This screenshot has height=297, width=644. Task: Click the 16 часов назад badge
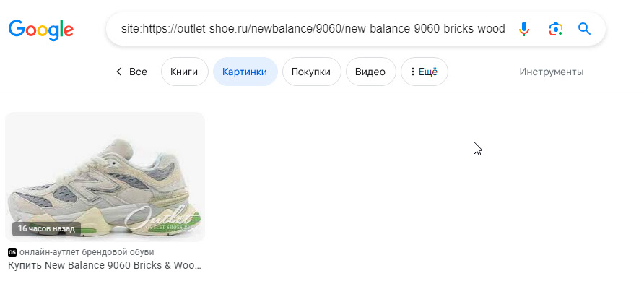click(46, 229)
